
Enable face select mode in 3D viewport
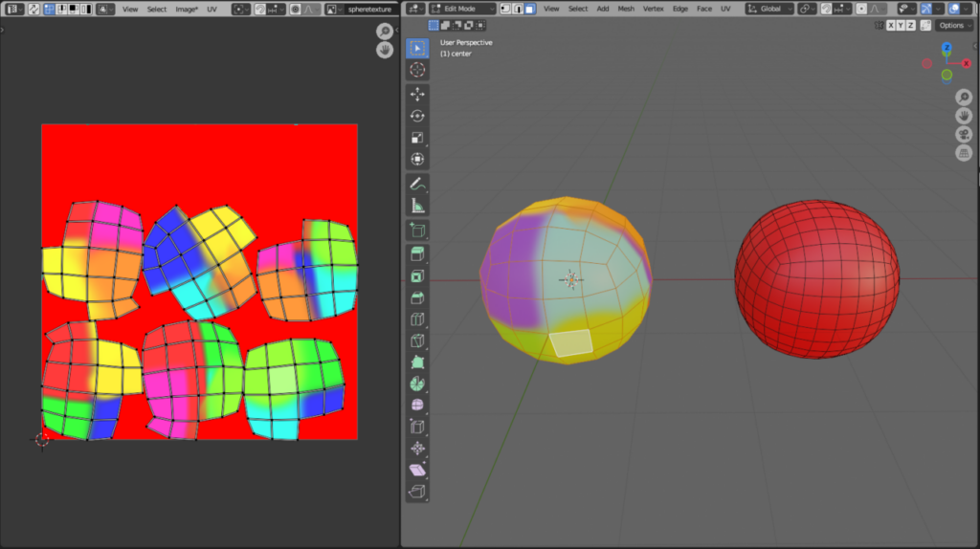(x=529, y=9)
